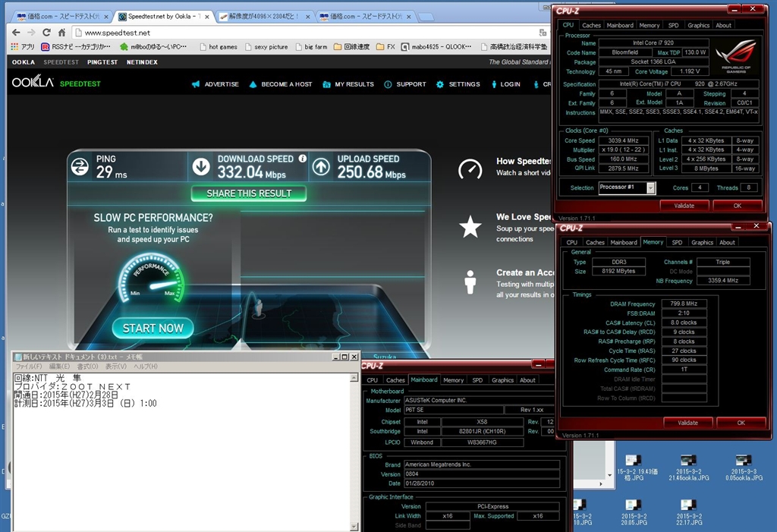Open the SETTINGS link
Image resolution: width=777 pixels, height=532 pixels.
tap(458, 84)
